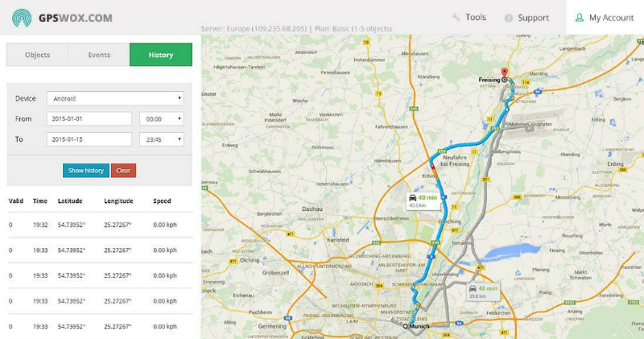Switch to the Events tab

(98, 54)
